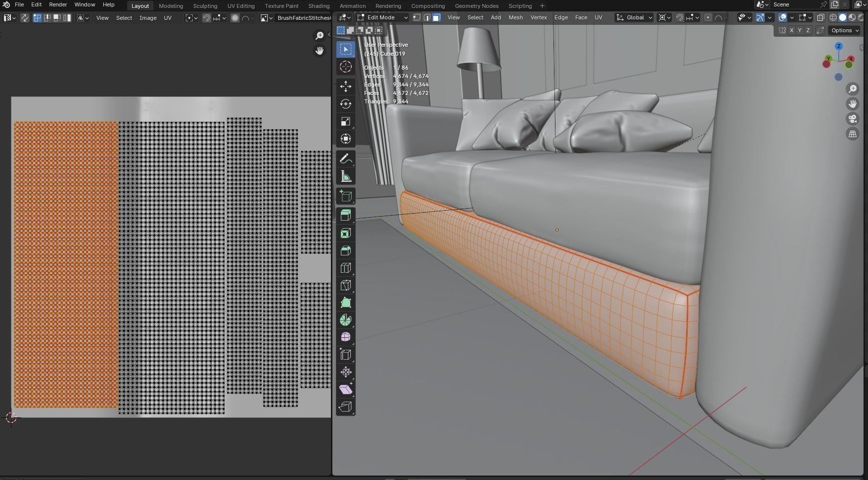Viewport: 868px width, 480px height.
Task: Select the Knife tool
Action: click(346, 285)
